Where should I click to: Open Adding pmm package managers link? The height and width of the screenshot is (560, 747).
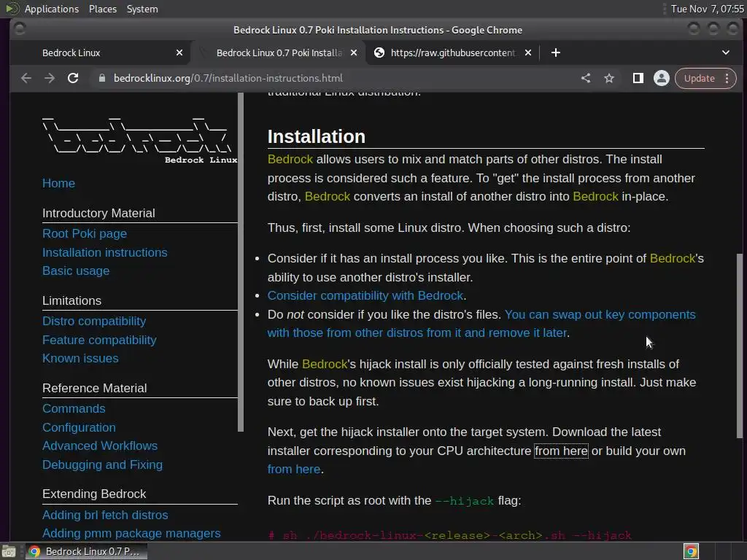point(131,533)
